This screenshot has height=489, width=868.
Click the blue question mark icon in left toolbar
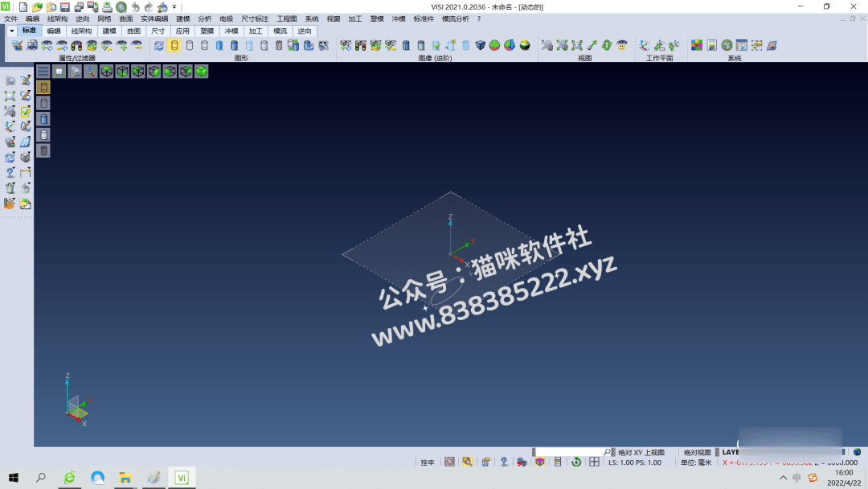pos(10,173)
